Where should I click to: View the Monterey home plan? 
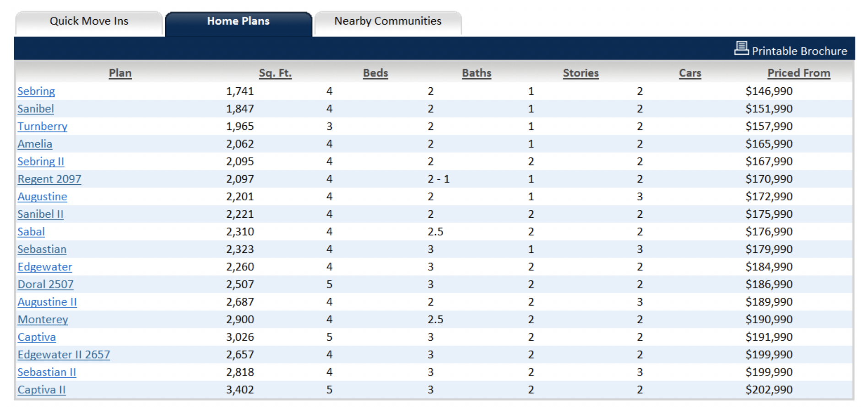pos(43,320)
